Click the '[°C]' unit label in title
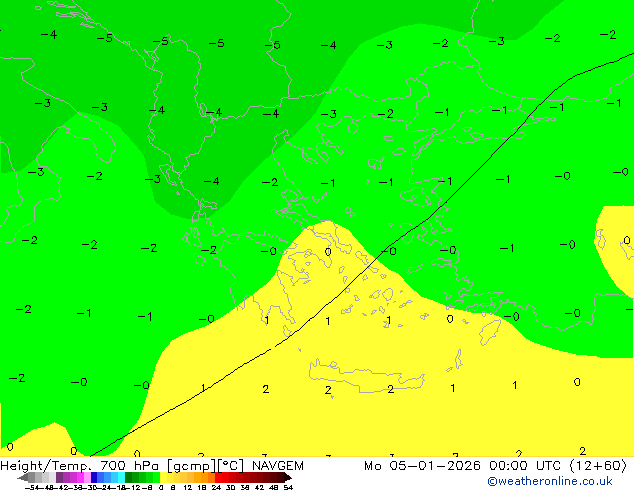Screen dimensions: 634x490 pyautogui.click(x=231, y=466)
